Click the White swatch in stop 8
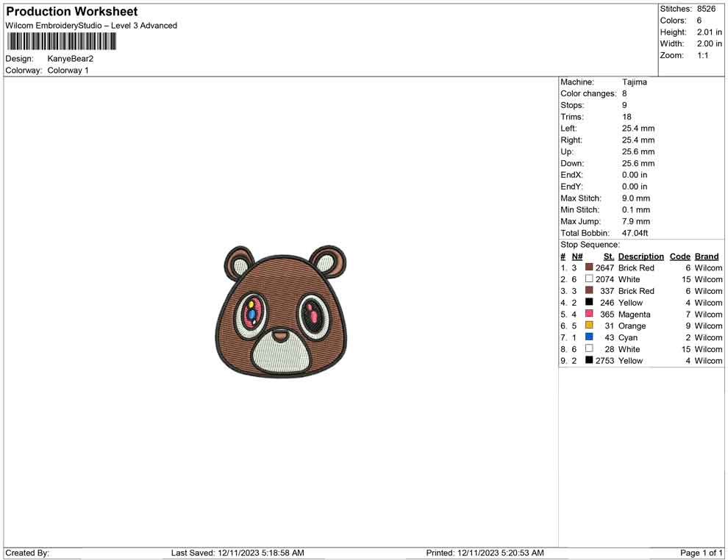 589,348
